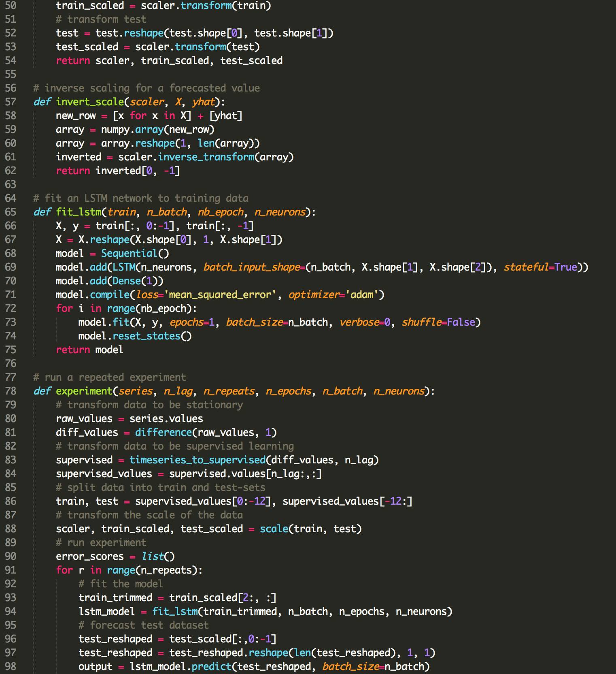Click the comment about fitting an LSTM network

pos(141,198)
